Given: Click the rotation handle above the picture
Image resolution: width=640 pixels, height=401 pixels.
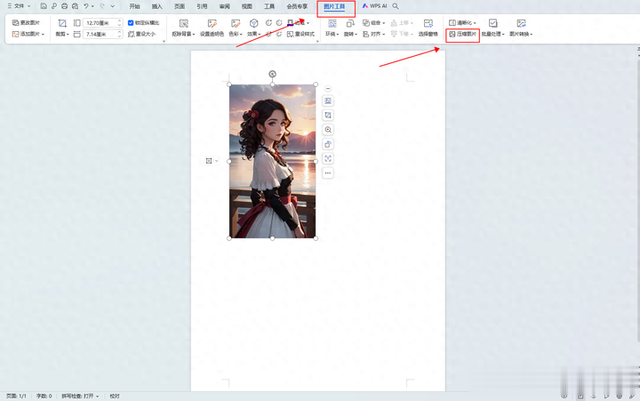Looking at the screenshot, I should (272, 74).
